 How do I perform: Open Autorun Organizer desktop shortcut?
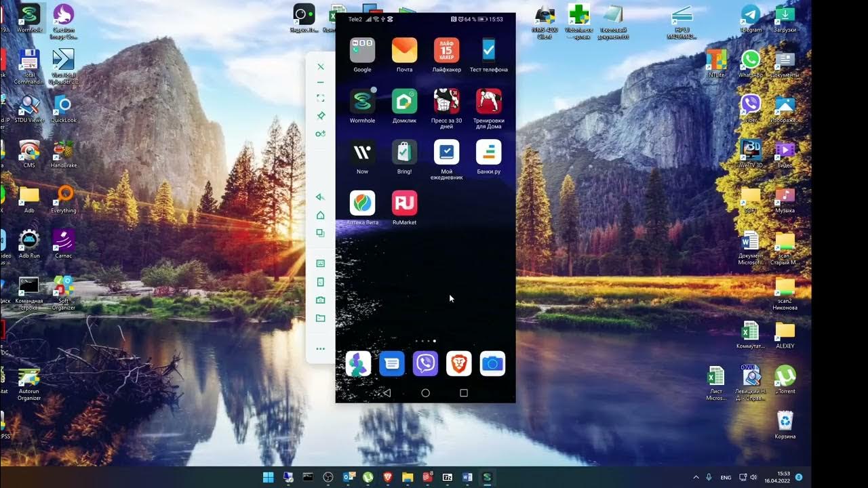(29, 385)
